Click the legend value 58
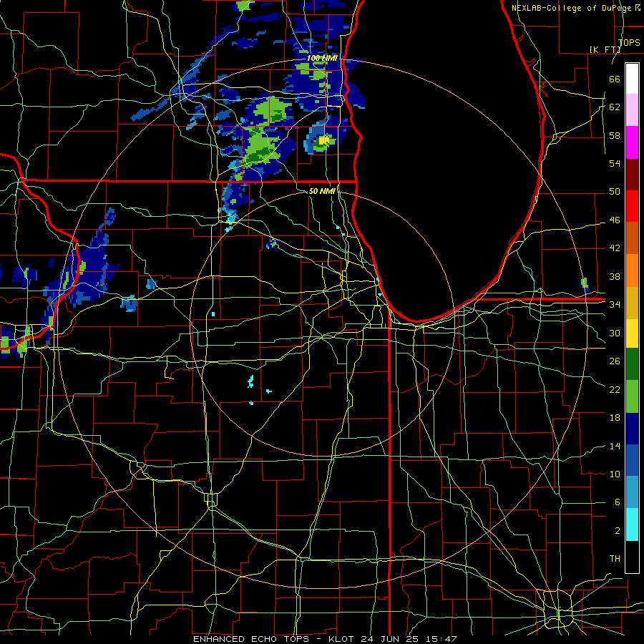The image size is (644, 644). pyautogui.click(x=615, y=135)
